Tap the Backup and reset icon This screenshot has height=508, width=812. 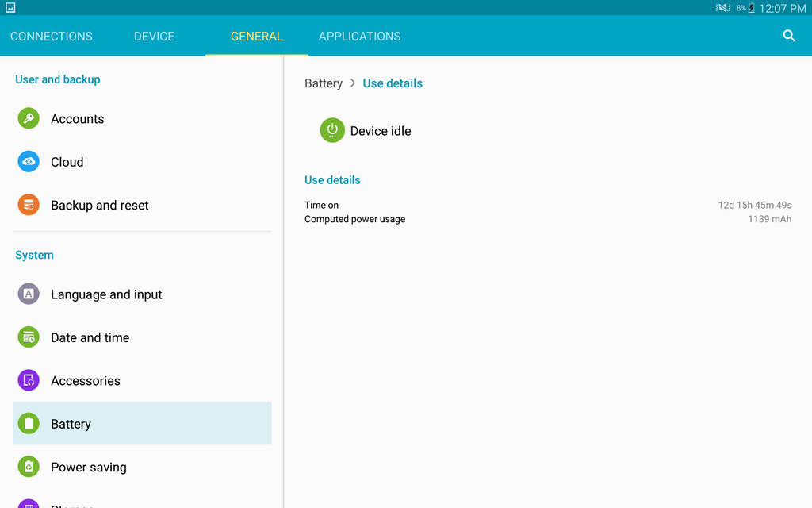[29, 205]
